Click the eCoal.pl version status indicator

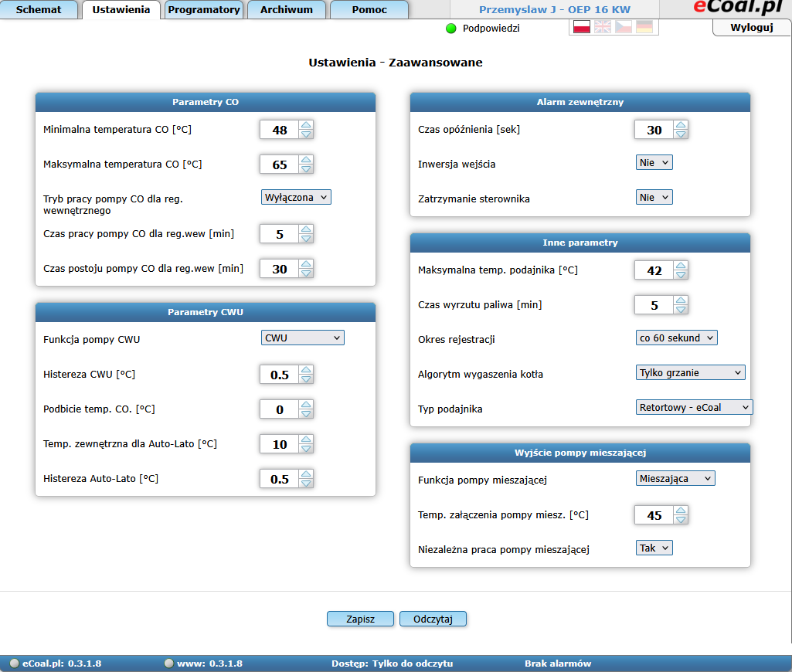15,663
